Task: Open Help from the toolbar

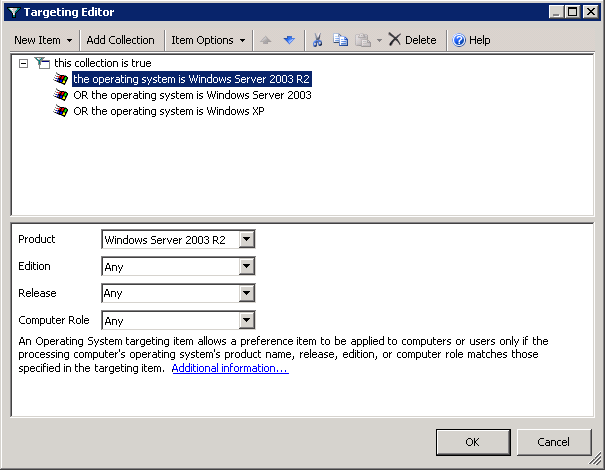Action: coord(471,40)
